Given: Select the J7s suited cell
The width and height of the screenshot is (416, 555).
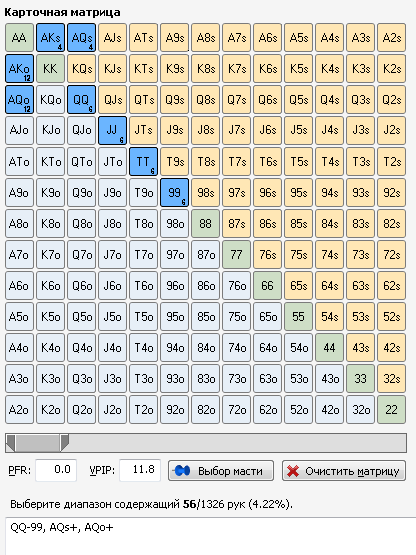Looking at the screenshot, I should pyautogui.click(x=237, y=131).
